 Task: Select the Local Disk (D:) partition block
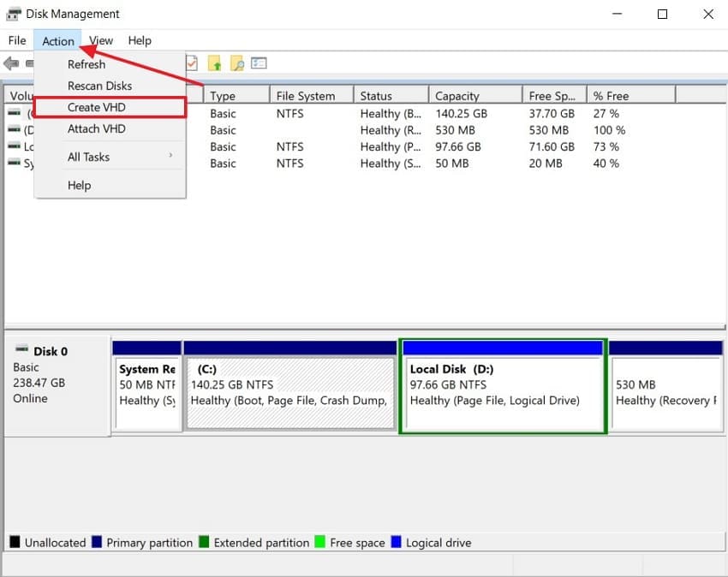coord(502,387)
